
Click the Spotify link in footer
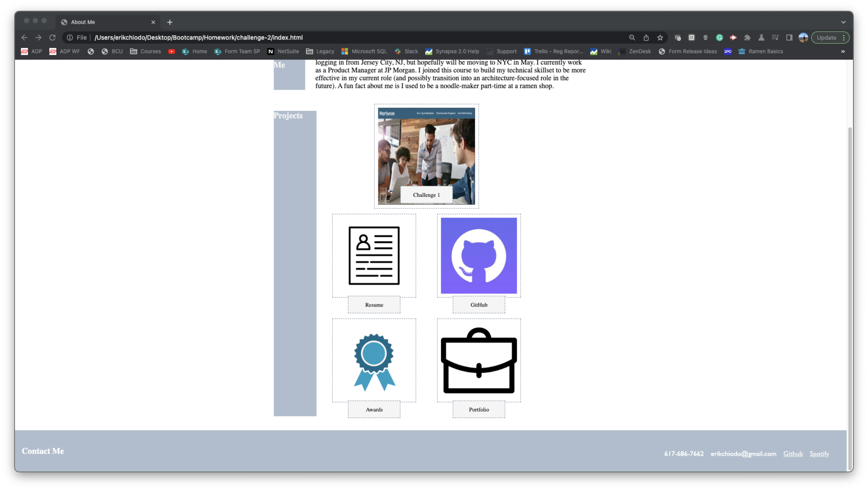(x=819, y=454)
